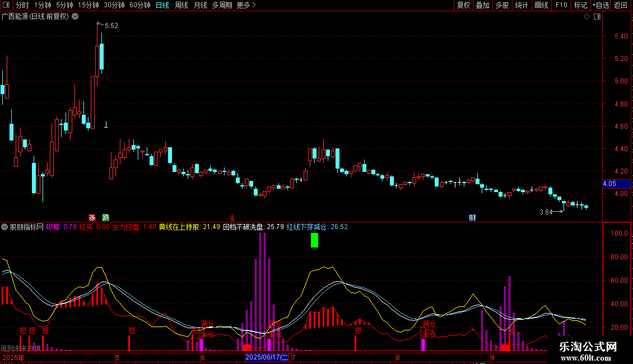Image resolution: width=633 pixels, height=364 pixels.
Task: Switch to the 周线 weekly tab
Action: click(181, 6)
